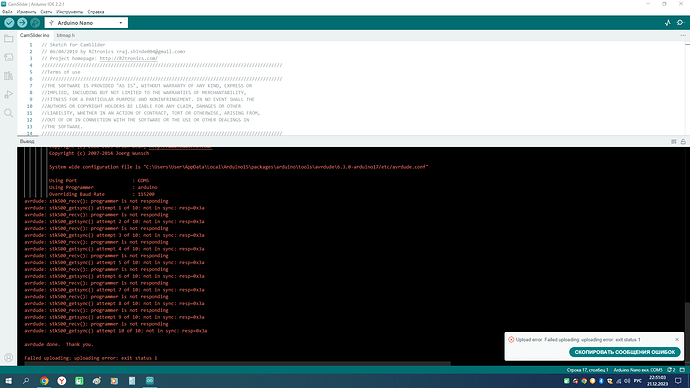
Task: Open Windows taskbar search
Action: coord(26,381)
